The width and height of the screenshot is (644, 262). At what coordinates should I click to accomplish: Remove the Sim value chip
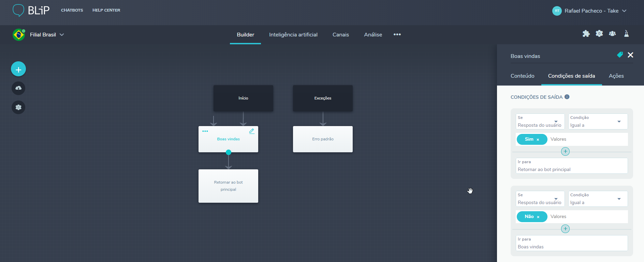[538, 140]
